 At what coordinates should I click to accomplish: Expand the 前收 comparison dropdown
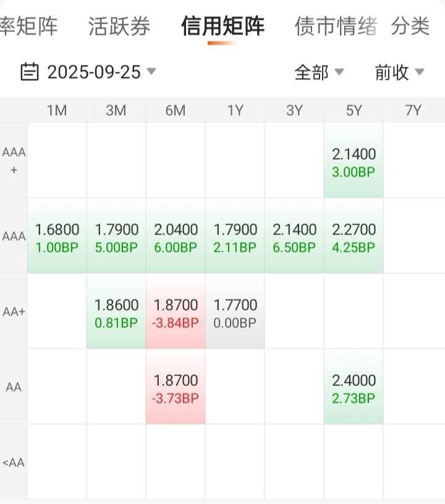[399, 72]
